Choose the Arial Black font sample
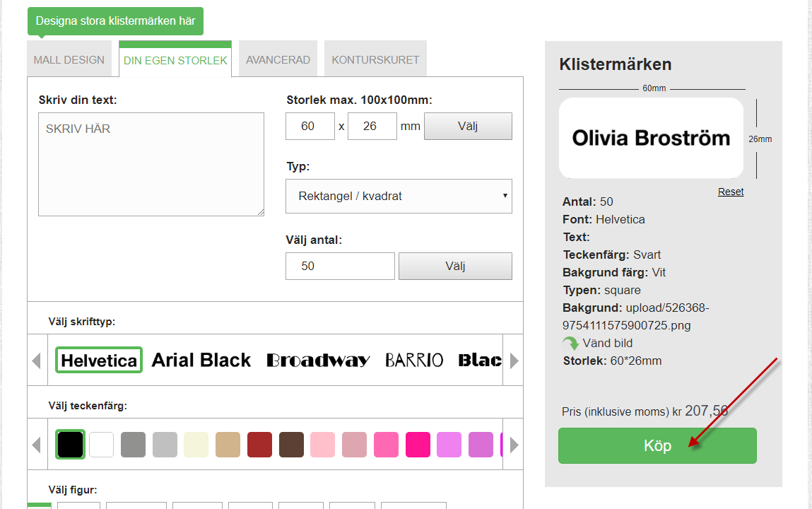812x509 pixels. point(201,361)
